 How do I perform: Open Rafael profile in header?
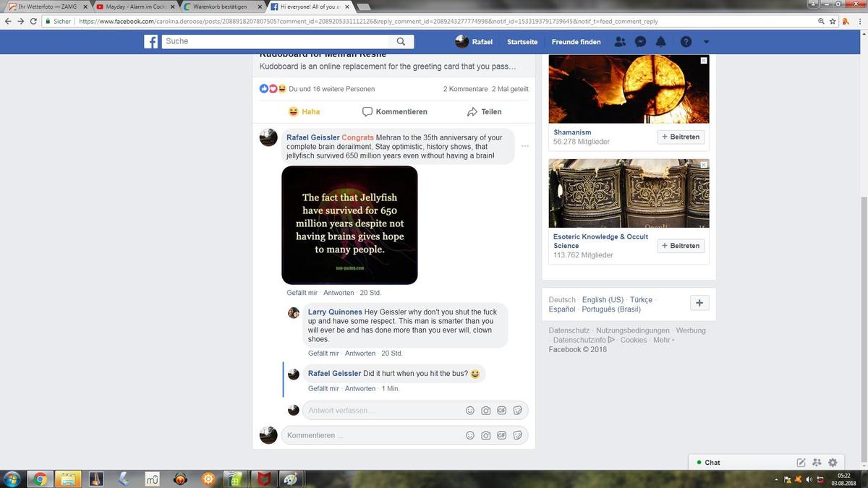pos(474,42)
